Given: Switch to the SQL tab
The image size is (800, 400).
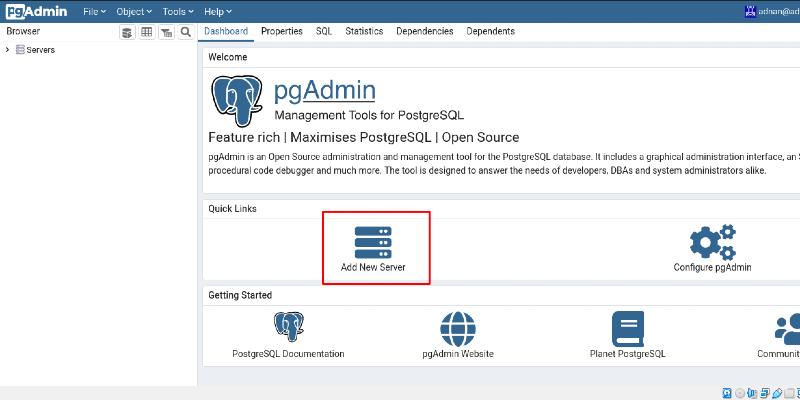Looking at the screenshot, I should tap(324, 31).
